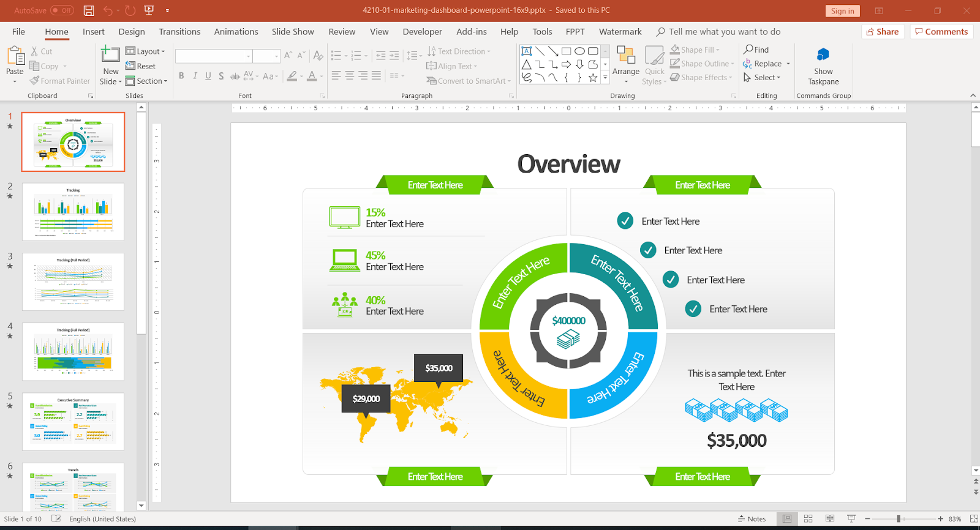Image resolution: width=980 pixels, height=530 pixels.
Task: Toggle the AutoSave switch
Action: pos(62,10)
